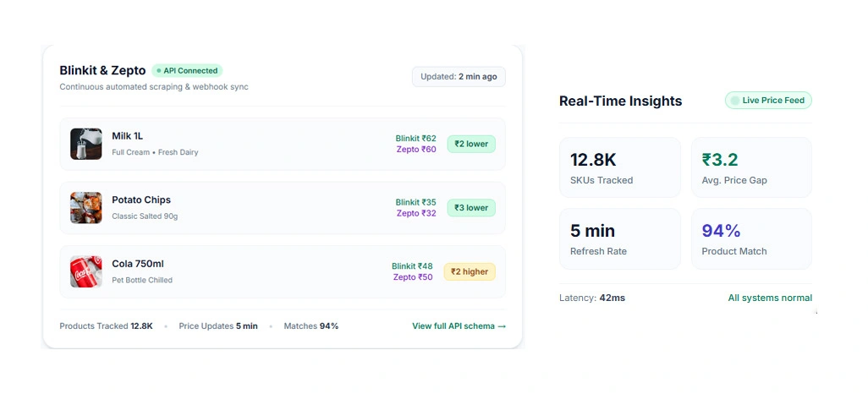This screenshot has width=868, height=394.
Task: Open the 12.8K SKUs Tracked card
Action: 620,167
